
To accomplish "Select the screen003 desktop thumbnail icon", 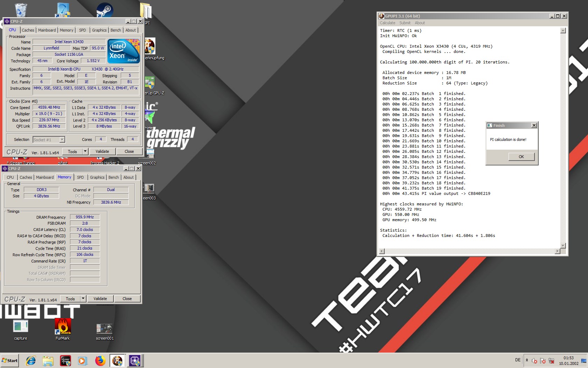I will [149, 188].
